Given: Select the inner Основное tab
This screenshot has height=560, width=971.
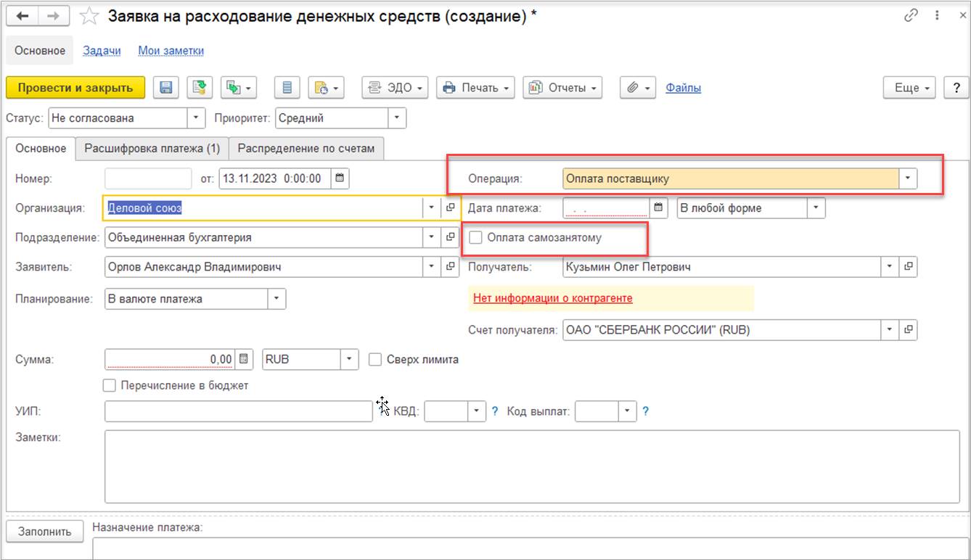Looking at the screenshot, I should pyautogui.click(x=41, y=148).
